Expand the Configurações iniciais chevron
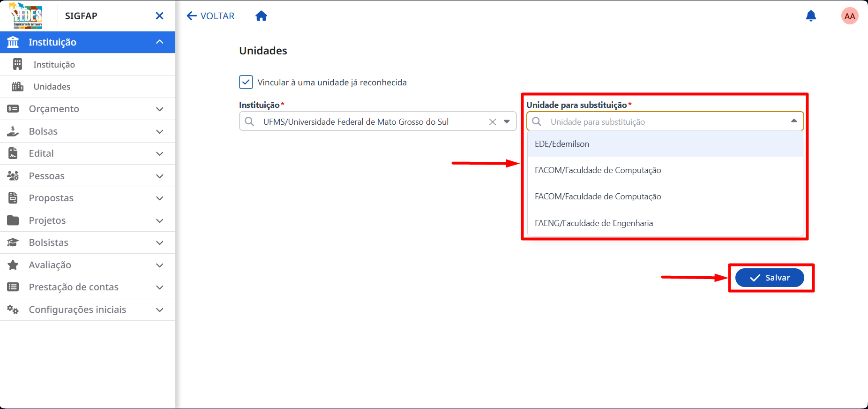868x409 pixels. click(160, 310)
